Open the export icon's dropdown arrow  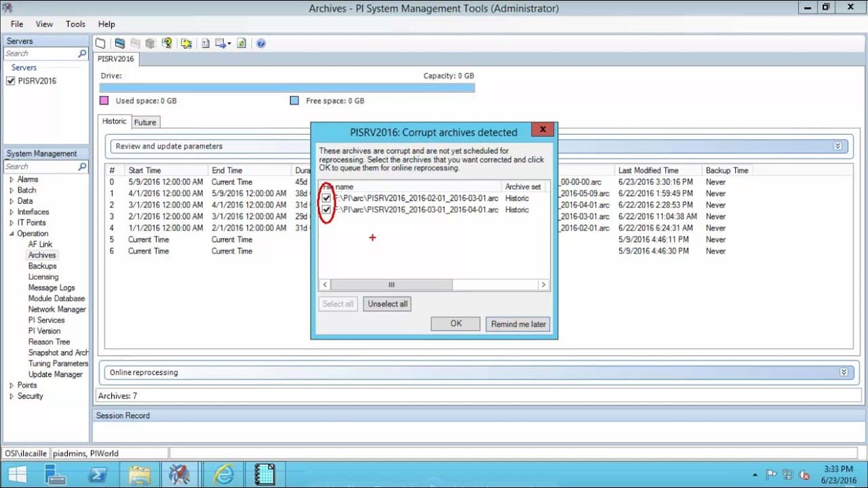(x=229, y=44)
